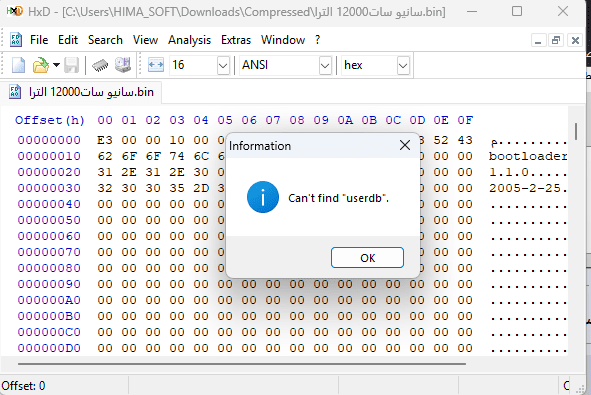Click the Open RAM chip icon
The width and height of the screenshot is (591, 395).
pyautogui.click(x=100, y=66)
